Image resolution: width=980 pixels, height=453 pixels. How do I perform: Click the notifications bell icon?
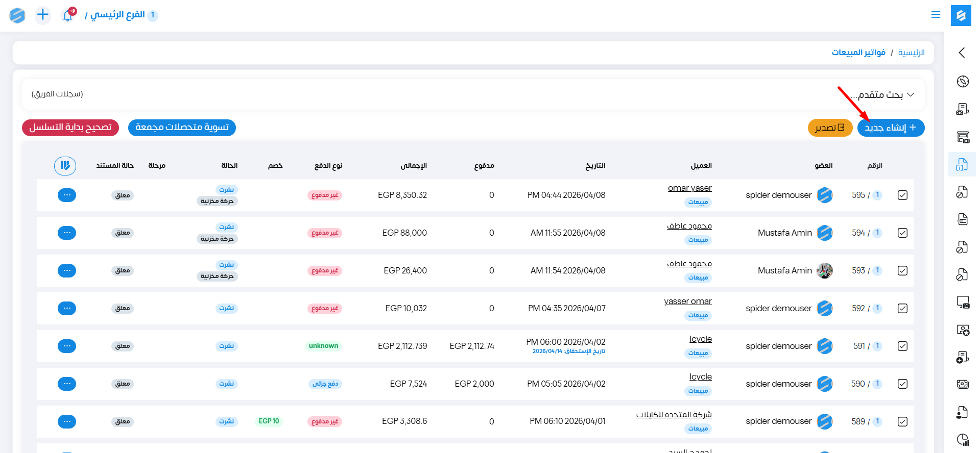pyautogui.click(x=68, y=15)
